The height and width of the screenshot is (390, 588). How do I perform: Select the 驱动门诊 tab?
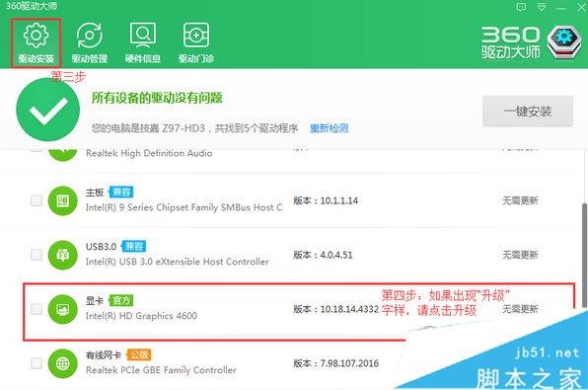click(196, 42)
